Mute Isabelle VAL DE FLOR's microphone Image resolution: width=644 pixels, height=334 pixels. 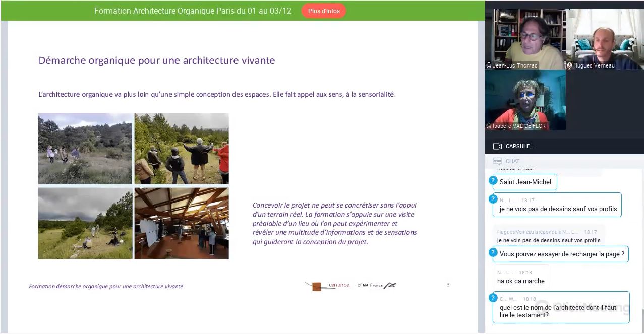(488, 126)
